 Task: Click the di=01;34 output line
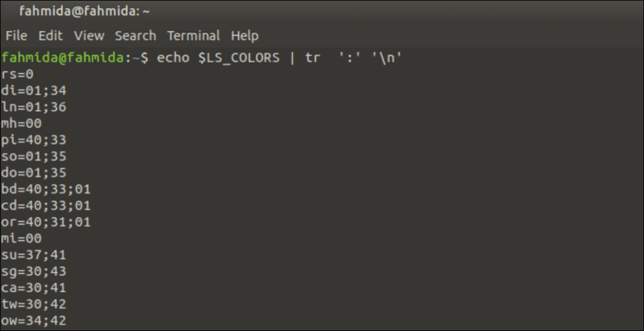click(34, 91)
